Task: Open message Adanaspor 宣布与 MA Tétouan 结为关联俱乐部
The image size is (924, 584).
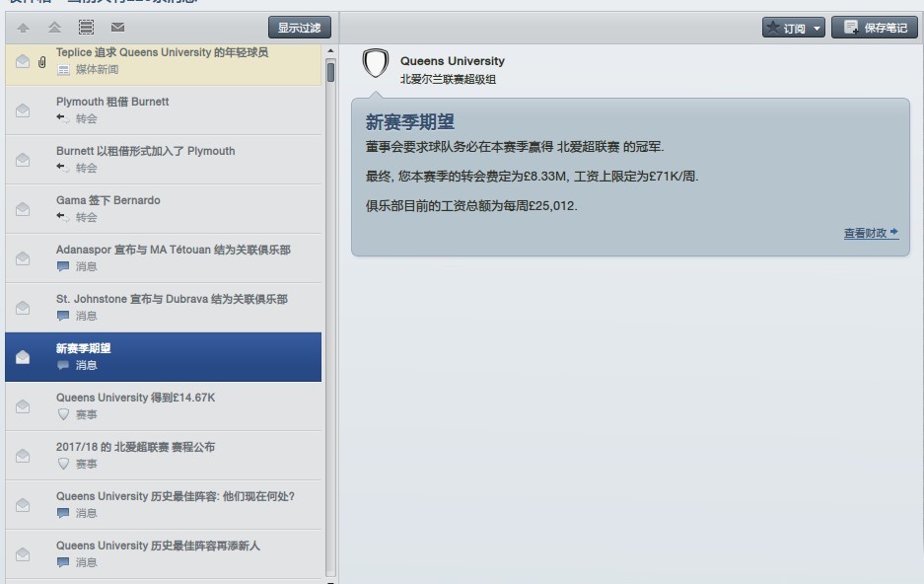Action: (164, 258)
